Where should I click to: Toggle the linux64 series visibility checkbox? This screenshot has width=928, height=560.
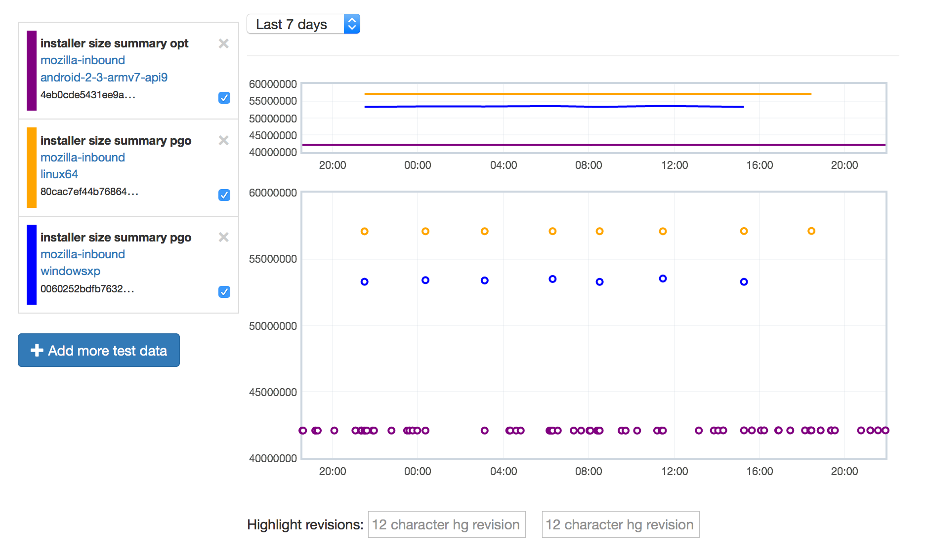(224, 195)
